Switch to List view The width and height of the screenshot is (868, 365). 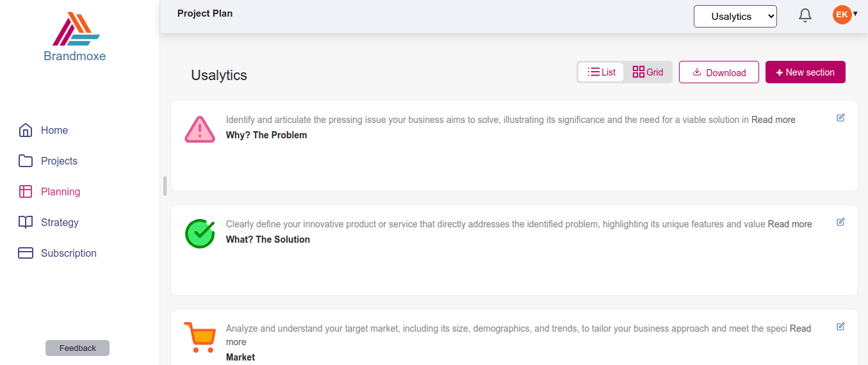[x=602, y=72]
